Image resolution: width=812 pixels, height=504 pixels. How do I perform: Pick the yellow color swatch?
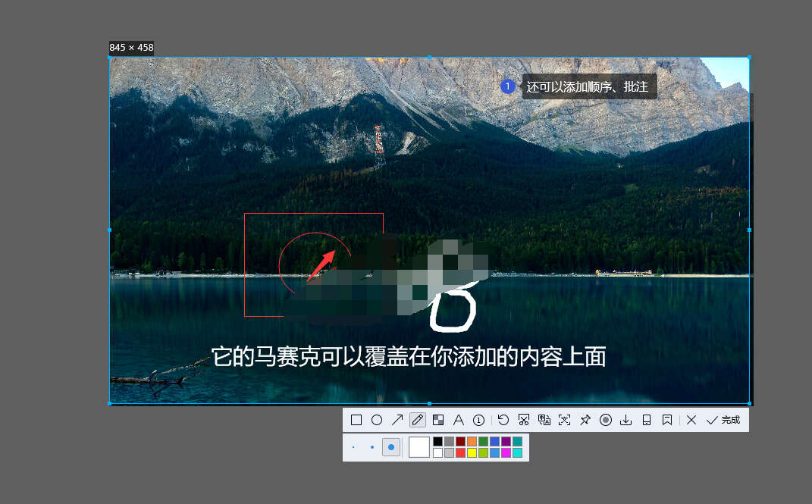point(472,452)
